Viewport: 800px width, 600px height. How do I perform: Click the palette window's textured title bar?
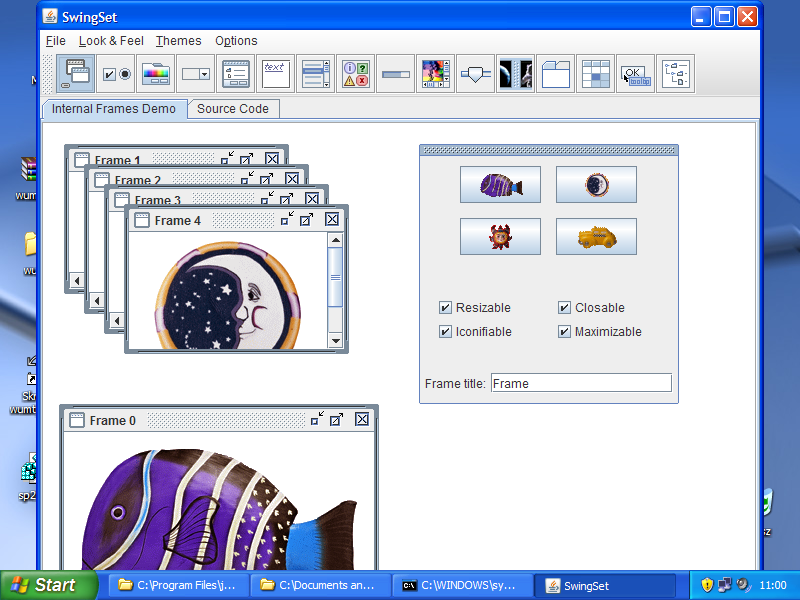tap(549, 150)
